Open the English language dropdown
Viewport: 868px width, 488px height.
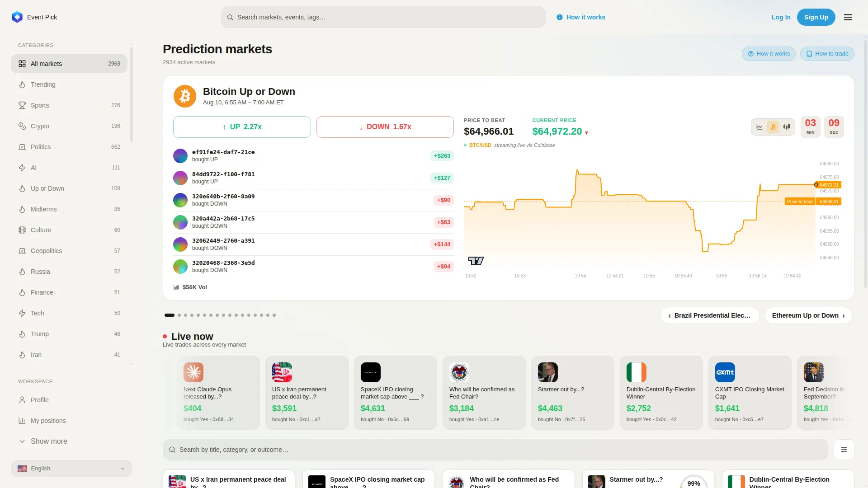(x=71, y=469)
